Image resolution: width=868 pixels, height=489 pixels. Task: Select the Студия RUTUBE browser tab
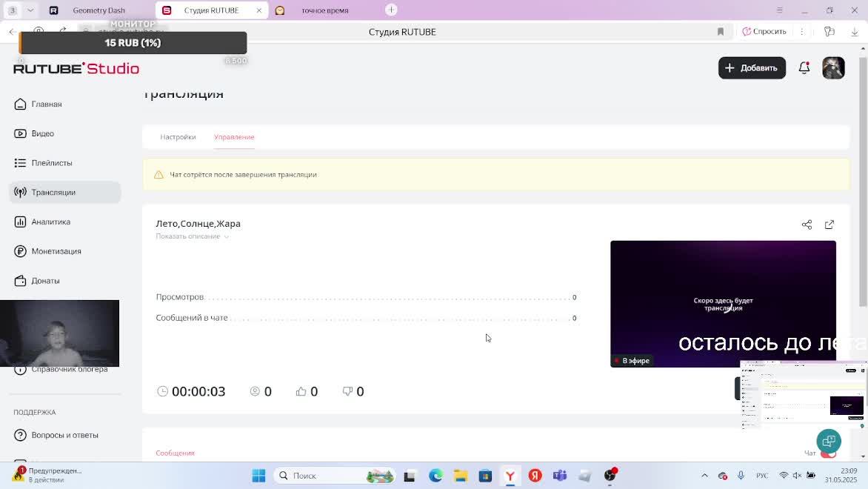(212, 10)
